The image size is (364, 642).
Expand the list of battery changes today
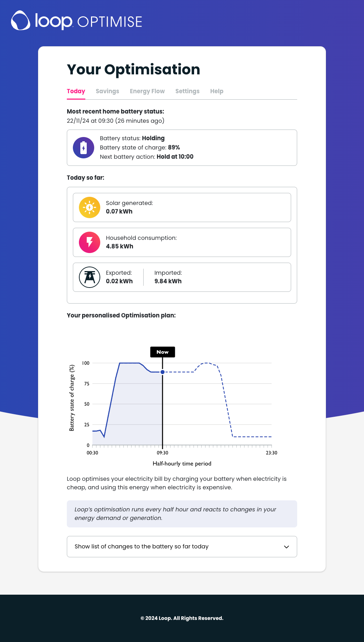pyautogui.click(x=182, y=547)
